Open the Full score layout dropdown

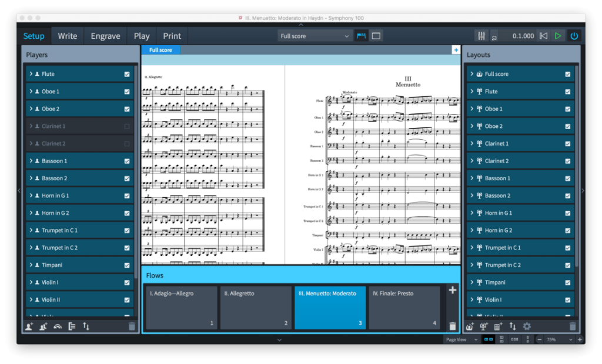click(x=315, y=36)
